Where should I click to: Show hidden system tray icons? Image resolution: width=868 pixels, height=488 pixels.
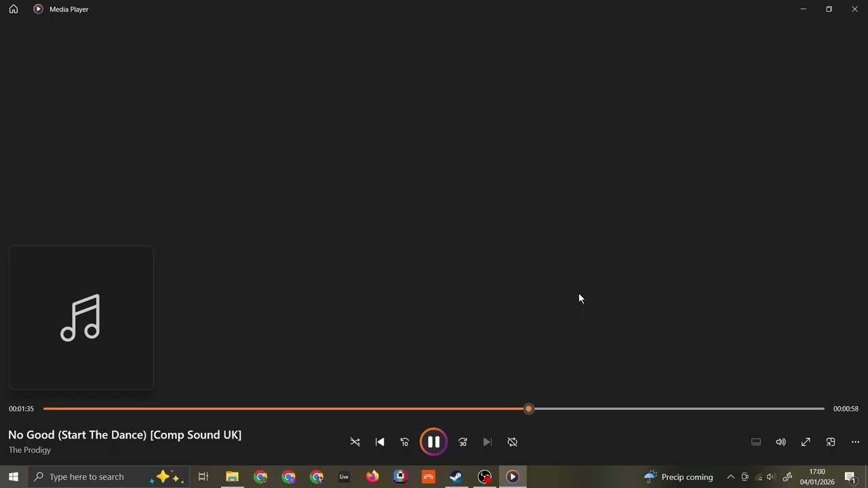731,476
